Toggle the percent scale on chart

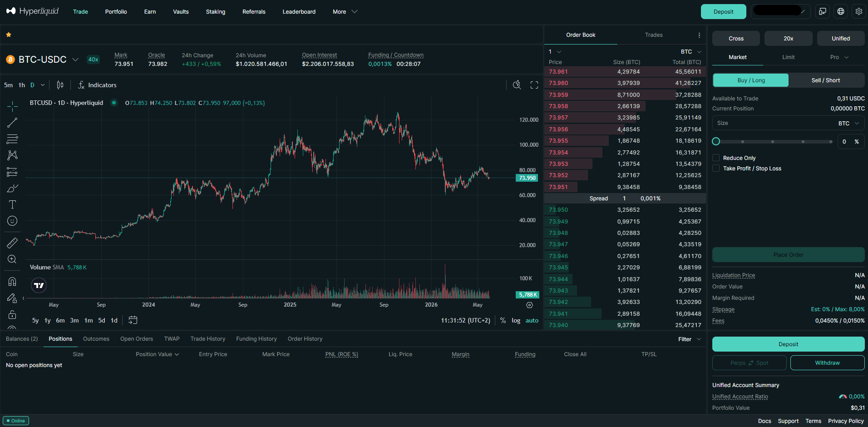(x=503, y=320)
